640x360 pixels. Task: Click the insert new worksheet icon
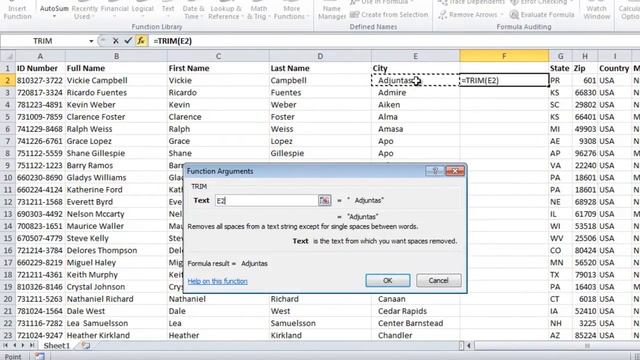tap(86, 346)
